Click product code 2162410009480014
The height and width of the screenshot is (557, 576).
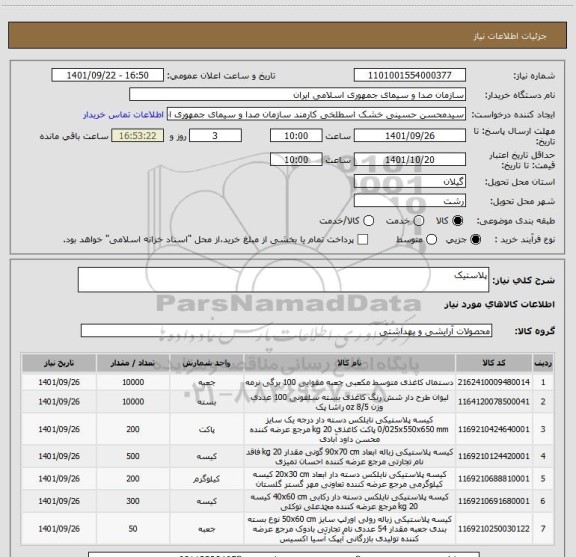(494, 382)
